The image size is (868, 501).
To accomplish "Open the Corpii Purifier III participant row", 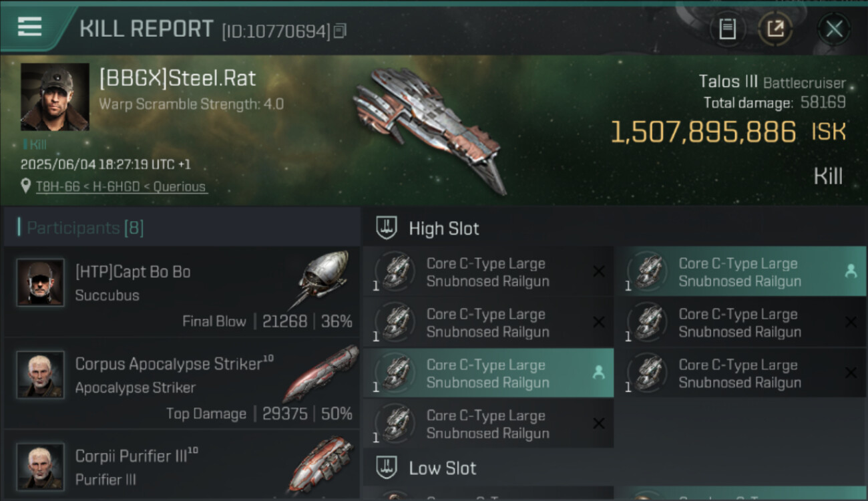I will pyautogui.click(x=180, y=466).
